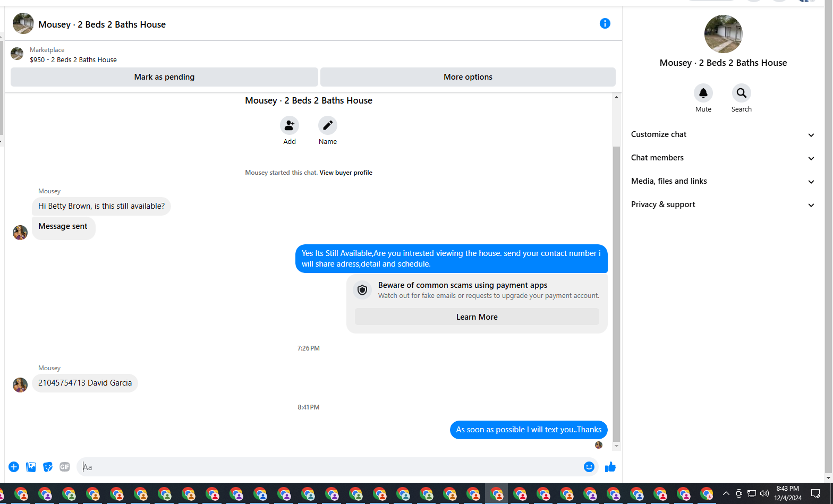
Task: Click Mousey's avatar beside the phone number message
Action: click(20, 385)
